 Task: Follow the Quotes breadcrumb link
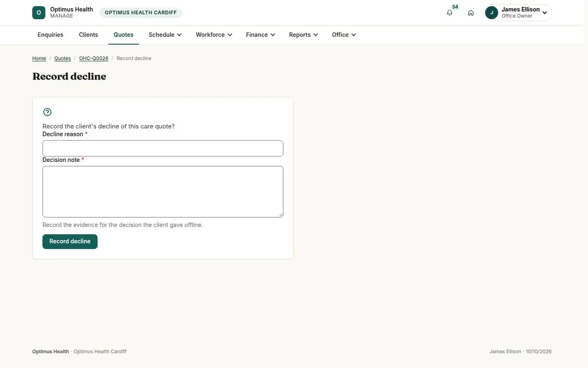pyautogui.click(x=63, y=58)
